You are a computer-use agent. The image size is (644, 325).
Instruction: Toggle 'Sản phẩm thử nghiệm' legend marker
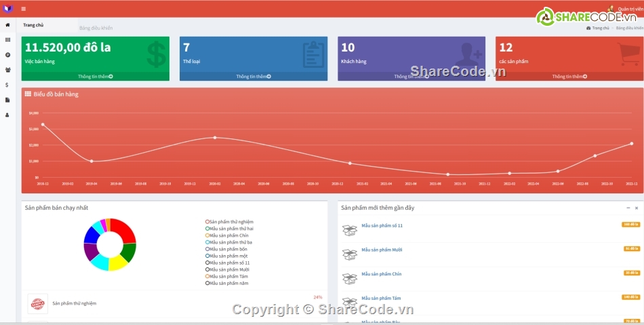coord(207,222)
